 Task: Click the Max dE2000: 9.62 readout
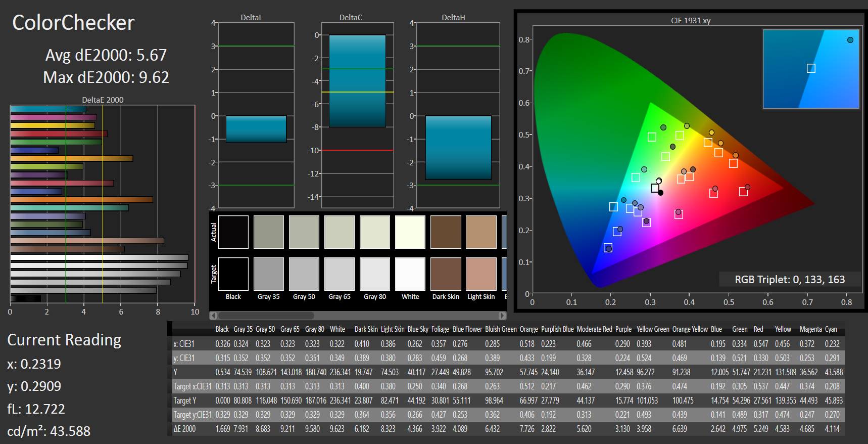tap(106, 77)
